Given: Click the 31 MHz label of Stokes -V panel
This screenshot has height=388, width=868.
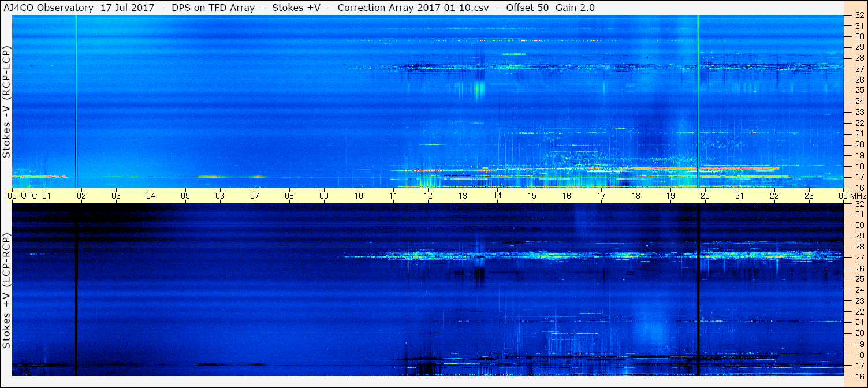Looking at the screenshot, I should tap(859, 26).
